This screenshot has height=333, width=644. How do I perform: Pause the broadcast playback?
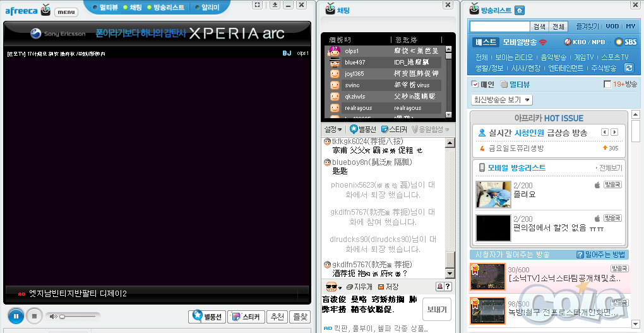click(16, 315)
